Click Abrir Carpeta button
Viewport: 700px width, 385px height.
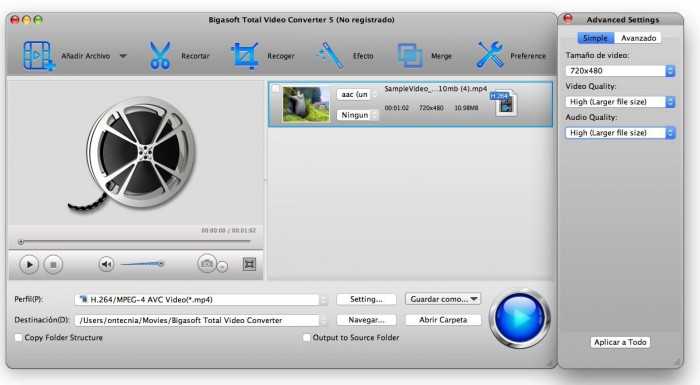point(443,319)
